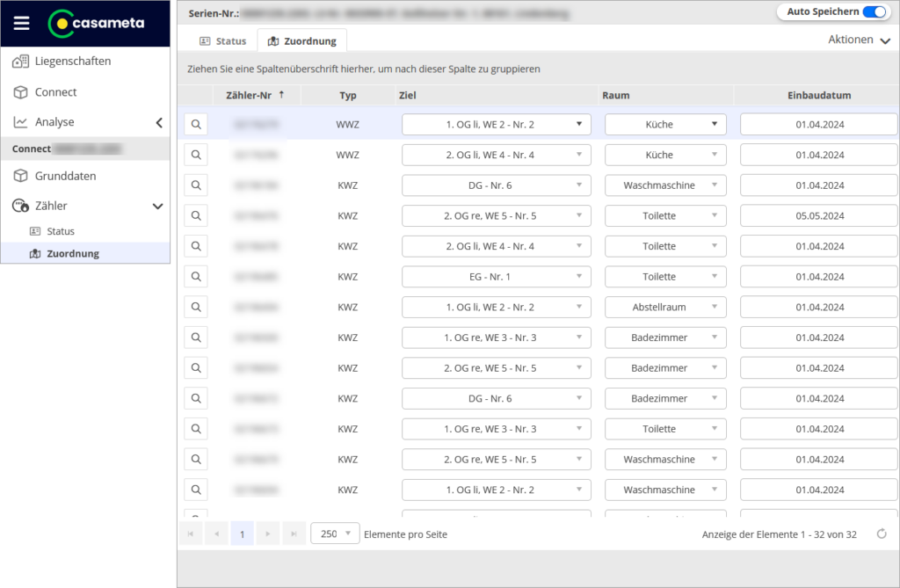900x588 pixels.
Task: Click the refresh icon beside the element count
Action: 882,534
